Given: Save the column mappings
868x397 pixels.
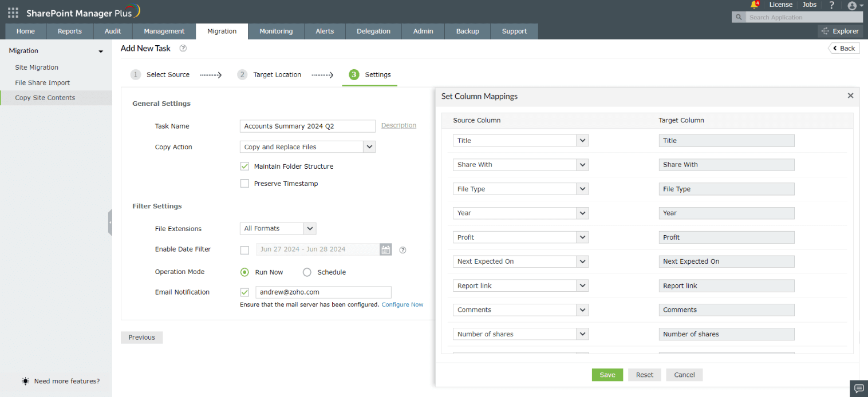Looking at the screenshot, I should (x=607, y=375).
